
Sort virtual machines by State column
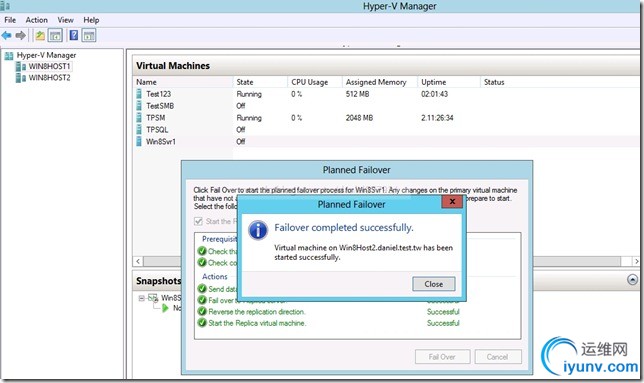coord(260,82)
